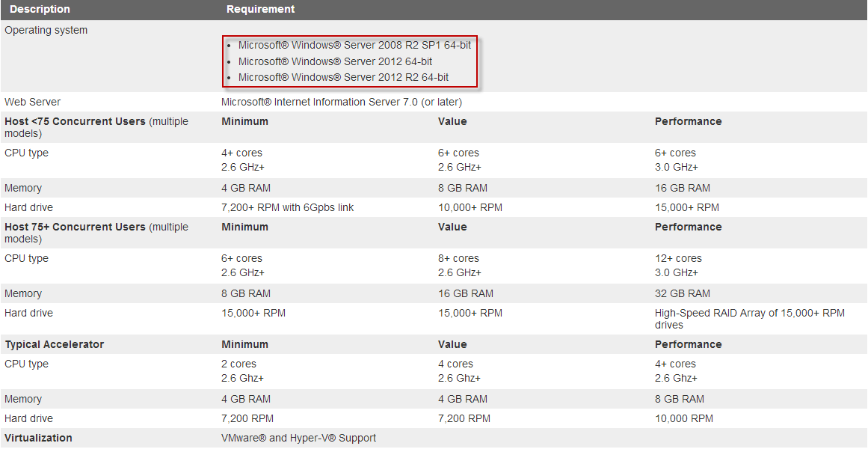Image resolution: width=868 pixels, height=449 pixels.
Task: Click the "Web Server" row label
Action: 33,102
